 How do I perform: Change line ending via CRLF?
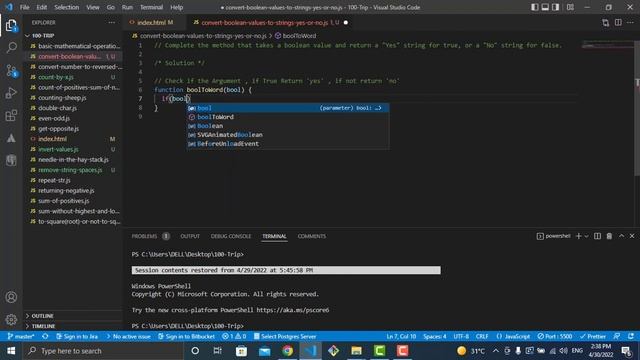pos(482,336)
